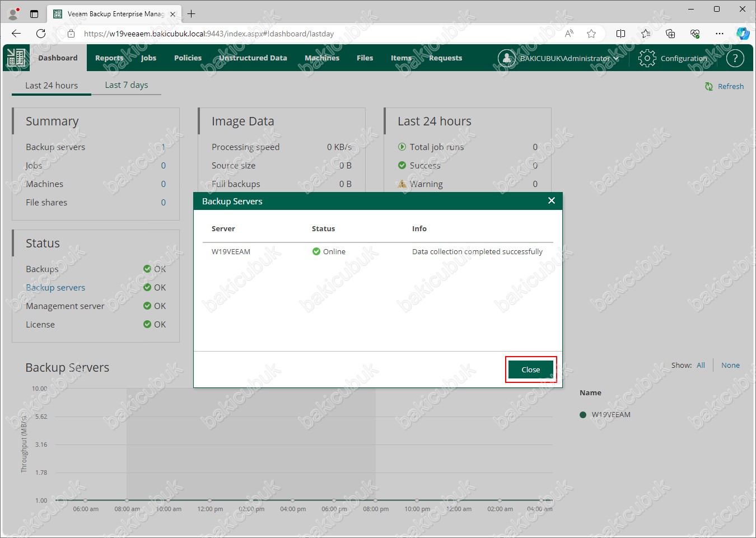Open browser settings and more menu
This screenshot has width=756, height=538.
[720, 34]
